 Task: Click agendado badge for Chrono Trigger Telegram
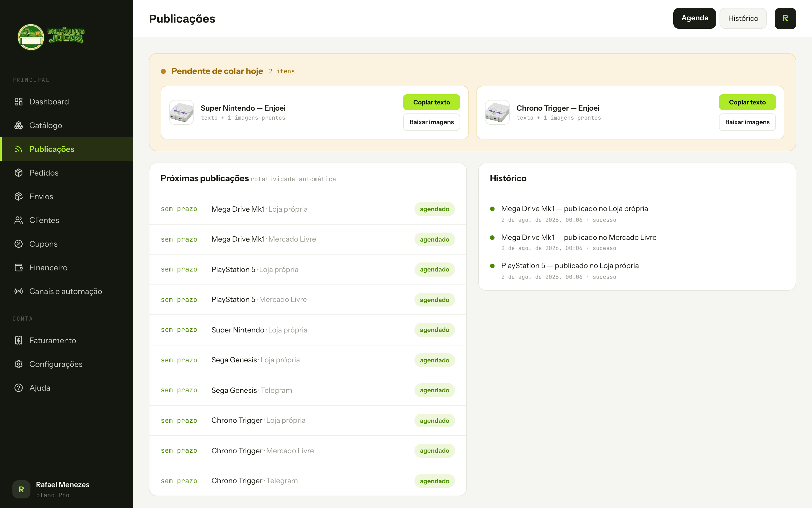pyautogui.click(x=434, y=481)
